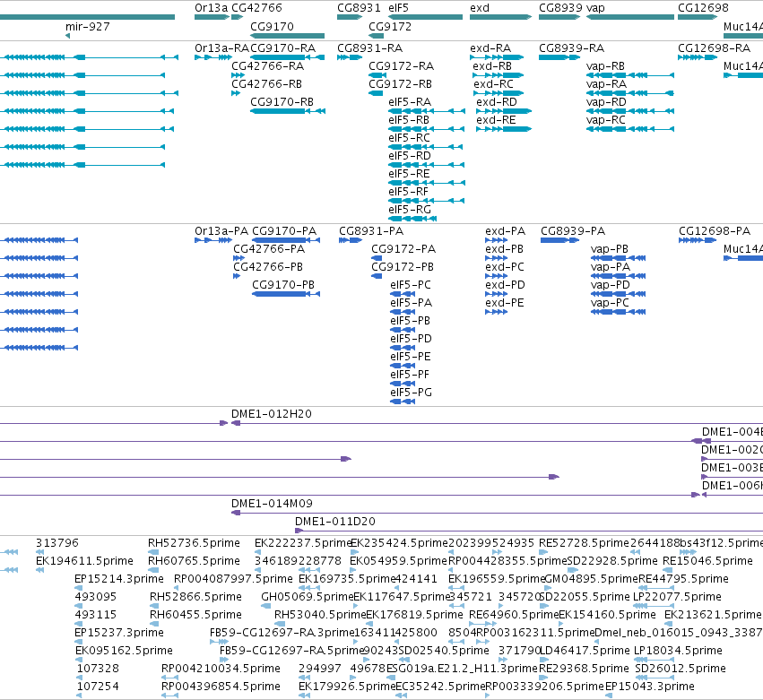Screen dimensions: 763x700
Task: Select transcript eIF5-RD label
Action: point(410,156)
